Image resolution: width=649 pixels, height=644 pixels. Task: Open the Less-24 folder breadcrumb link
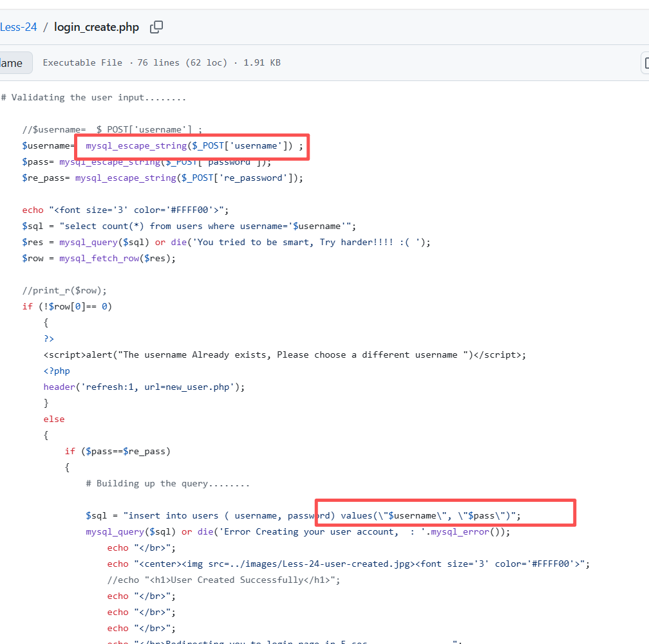coord(18,27)
